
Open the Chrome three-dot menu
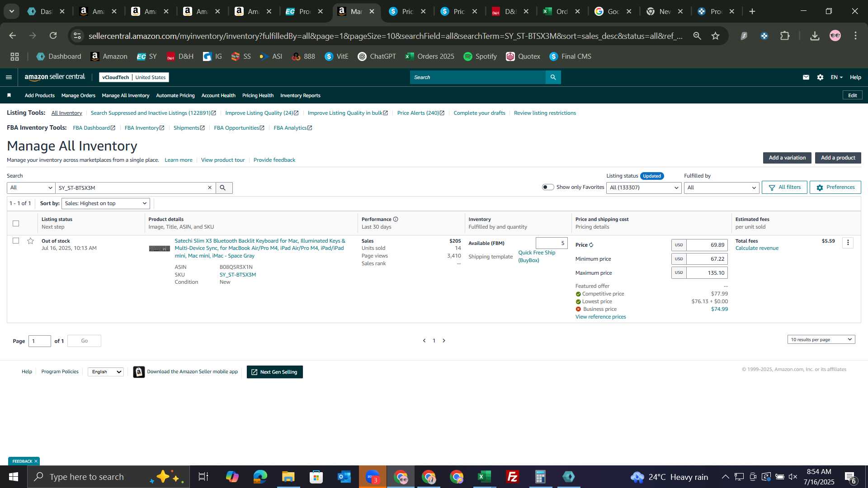(856, 36)
